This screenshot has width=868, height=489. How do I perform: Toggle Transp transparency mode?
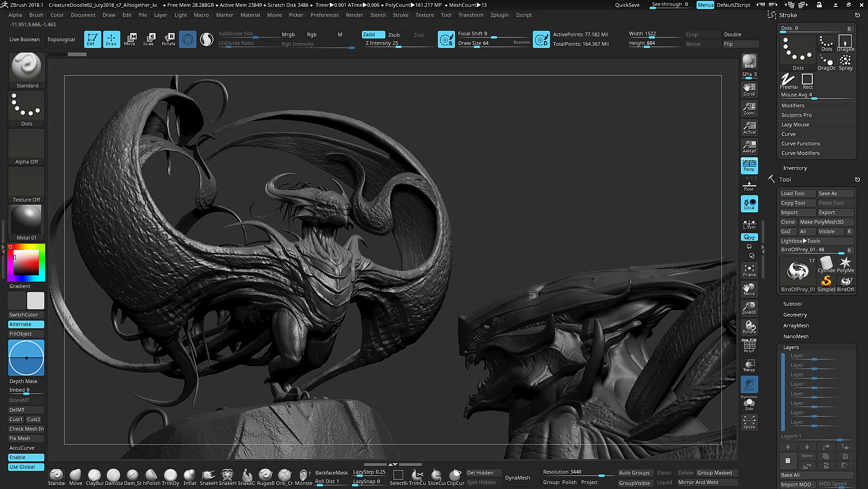(749, 365)
